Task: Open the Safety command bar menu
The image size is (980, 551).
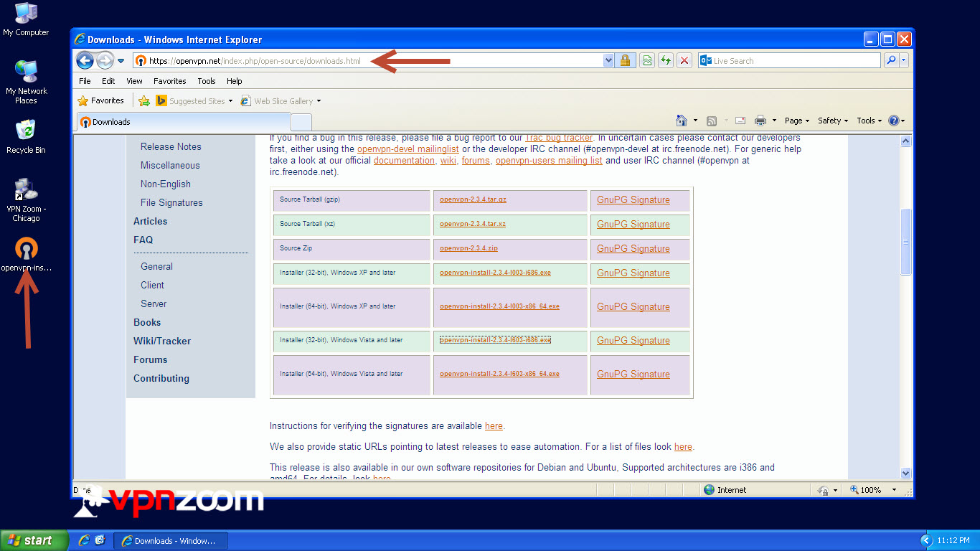Action: (x=833, y=121)
